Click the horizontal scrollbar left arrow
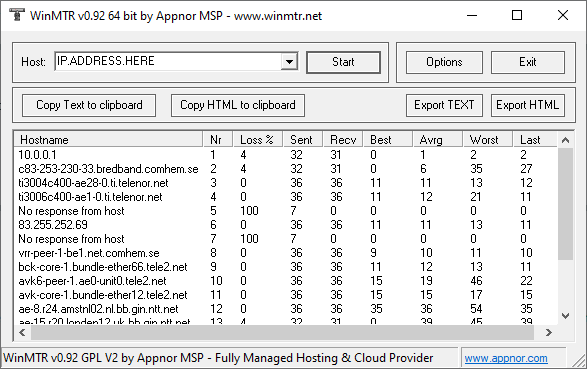The image size is (587, 369). pyautogui.click(x=22, y=332)
